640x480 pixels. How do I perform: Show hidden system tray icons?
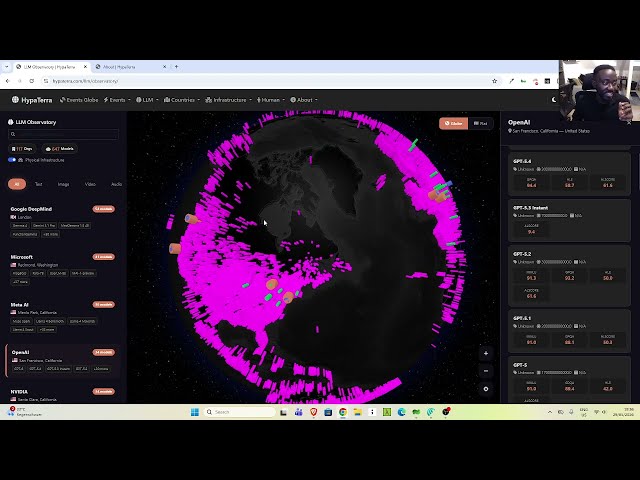[x=550, y=412]
